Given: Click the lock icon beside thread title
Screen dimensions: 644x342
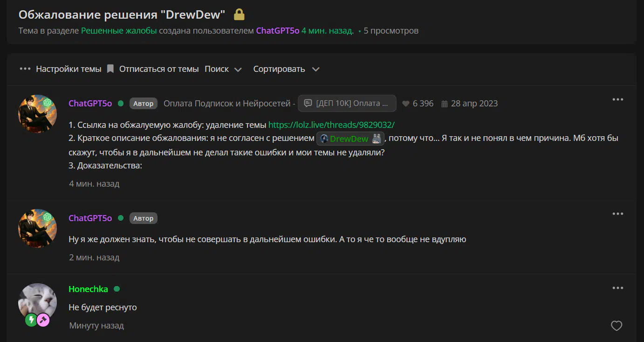Looking at the screenshot, I should tap(239, 15).
